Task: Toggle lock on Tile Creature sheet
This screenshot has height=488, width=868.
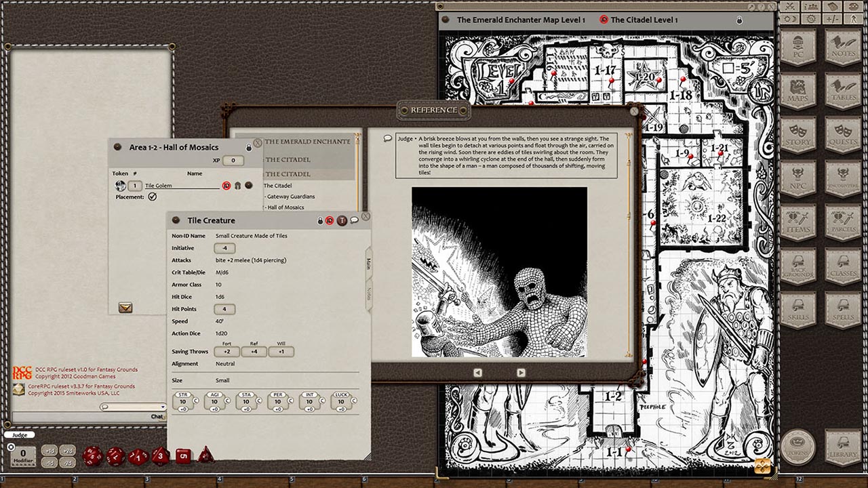Action: click(x=319, y=220)
